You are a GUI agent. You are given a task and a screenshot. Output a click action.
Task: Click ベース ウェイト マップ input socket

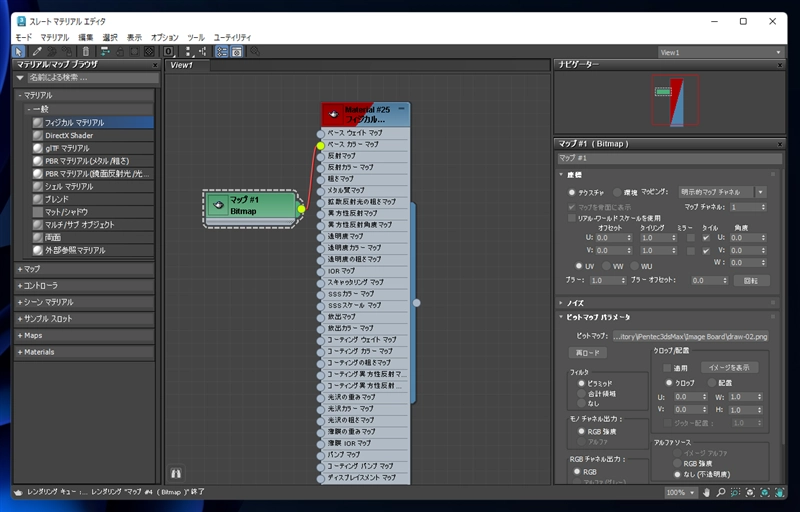click(x=320, y=134)
